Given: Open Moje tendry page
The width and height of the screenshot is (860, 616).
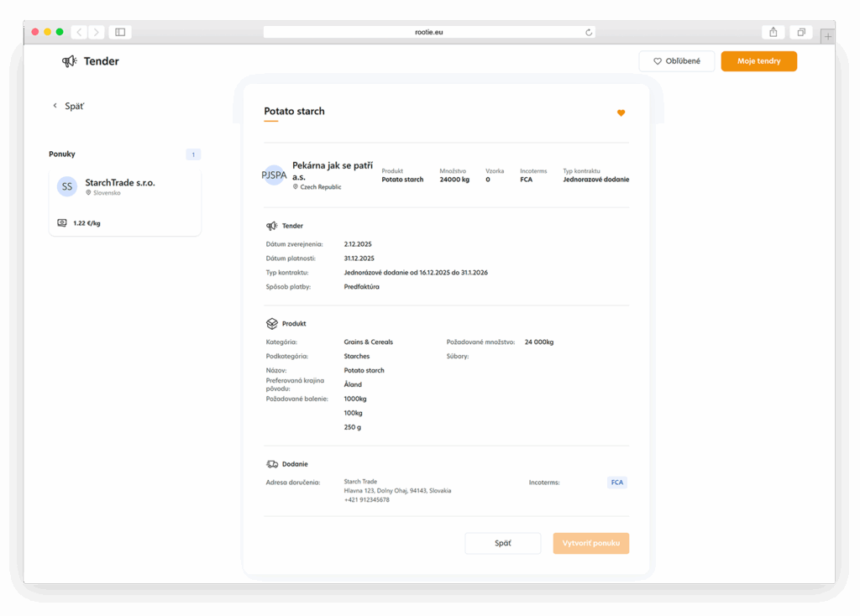Looking at the screenshot, I should click(758, 61).
